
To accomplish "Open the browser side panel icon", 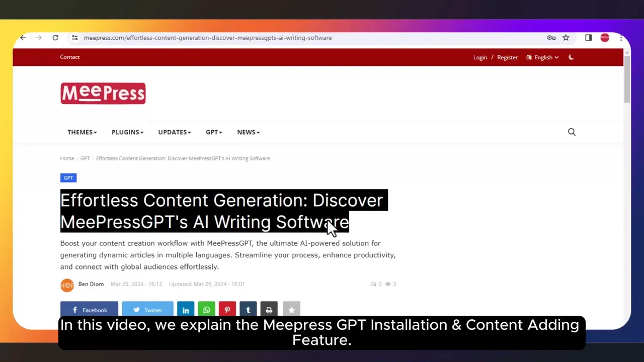I will [588, 38].
